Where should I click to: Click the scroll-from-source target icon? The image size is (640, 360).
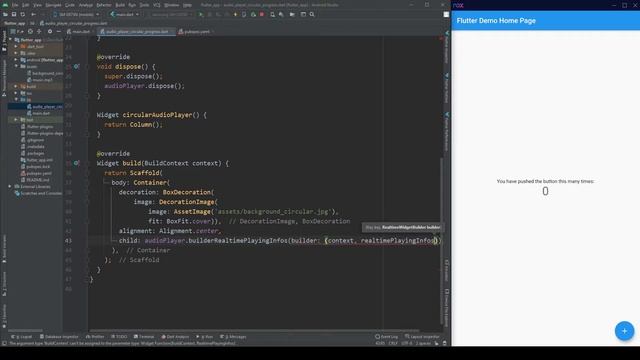(30, 31)
